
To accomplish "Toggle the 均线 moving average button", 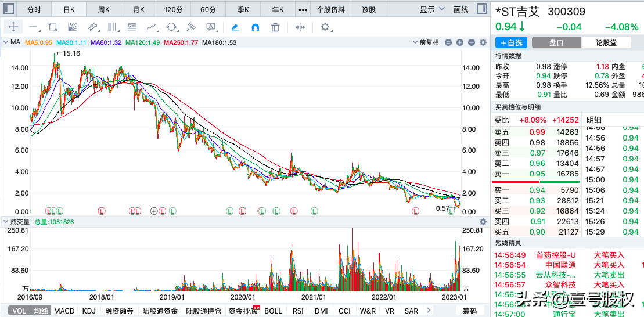I will coord(41,311).
